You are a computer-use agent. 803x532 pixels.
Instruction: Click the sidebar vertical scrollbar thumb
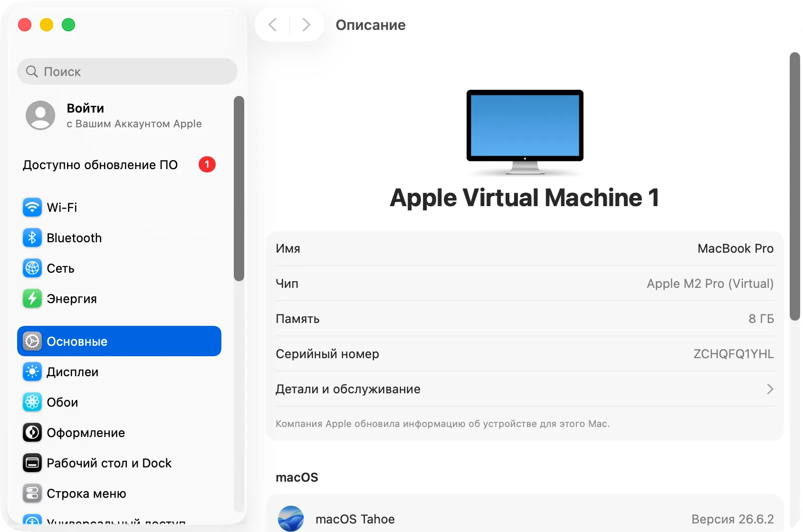point(239,189)
